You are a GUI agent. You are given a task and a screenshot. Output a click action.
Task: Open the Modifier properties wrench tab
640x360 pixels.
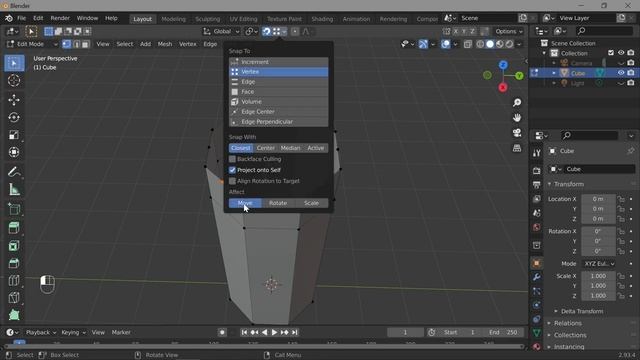pyautogui.click(x=536, y=277)
